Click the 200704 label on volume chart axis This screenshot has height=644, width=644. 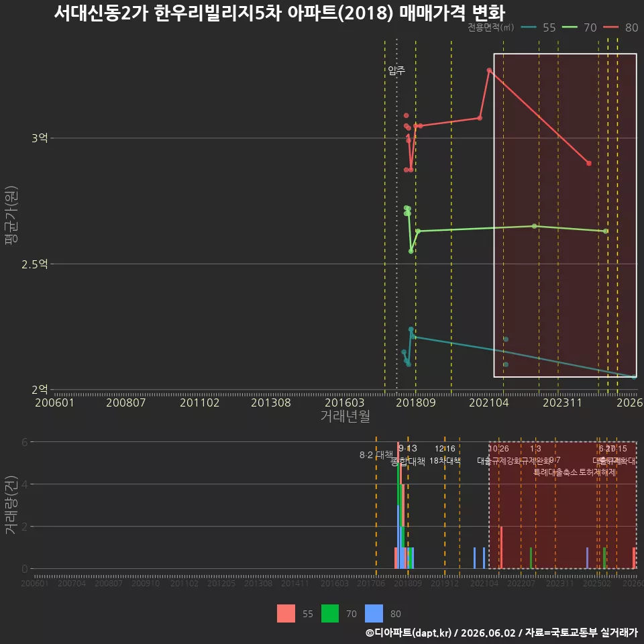pyautogui.click(x=72, y=583)
